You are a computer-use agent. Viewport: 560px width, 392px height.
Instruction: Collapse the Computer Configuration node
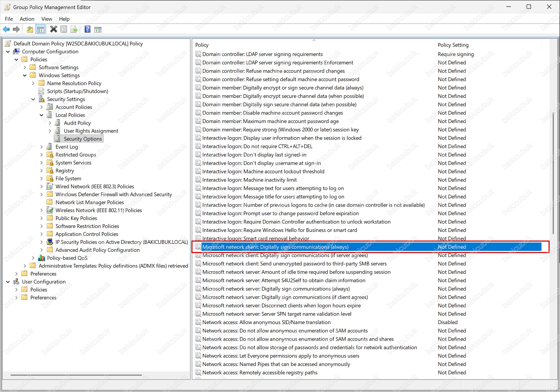(8, 52)
